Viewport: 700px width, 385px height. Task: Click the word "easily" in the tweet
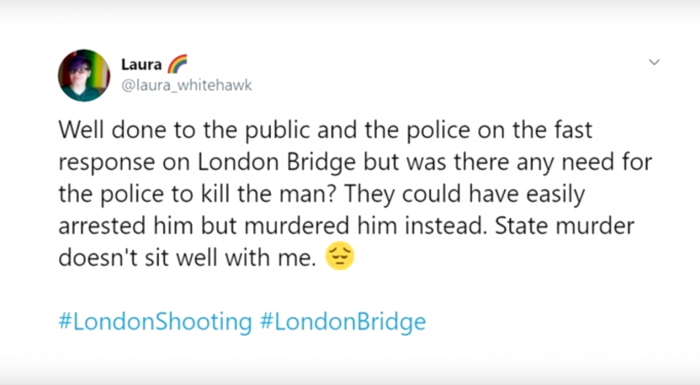(555, 194)
